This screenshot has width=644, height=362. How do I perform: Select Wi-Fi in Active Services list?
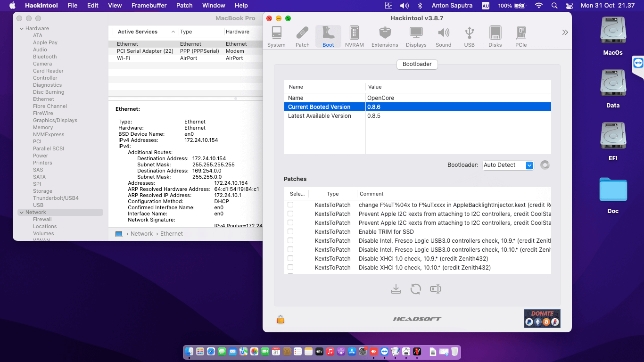pos(124,58)
